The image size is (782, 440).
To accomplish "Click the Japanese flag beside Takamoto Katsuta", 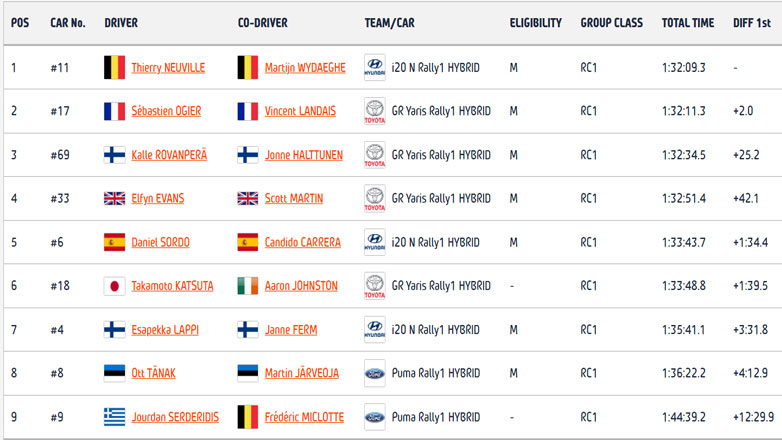I will click(115, 286).
